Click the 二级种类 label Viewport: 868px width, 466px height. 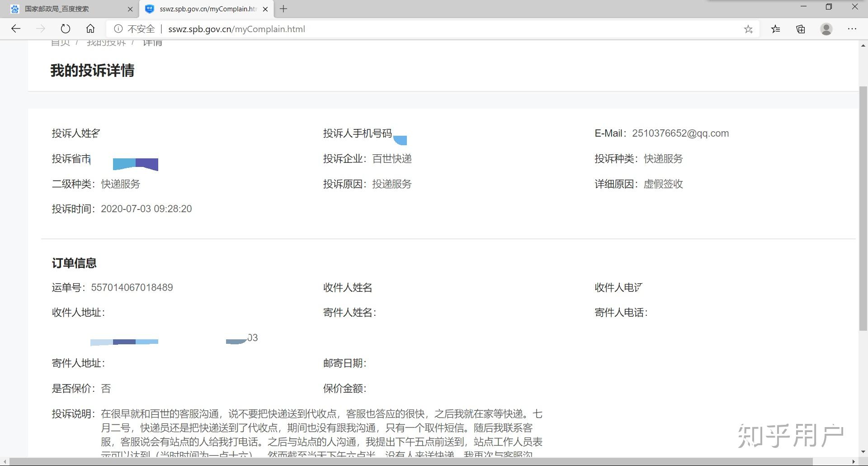pos(73,184)
